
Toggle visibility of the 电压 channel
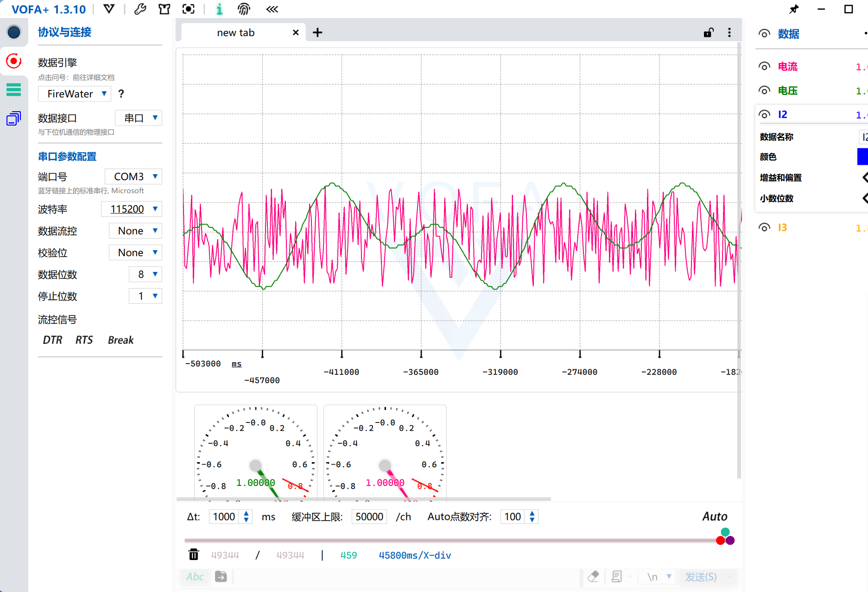tap(764, 90)
